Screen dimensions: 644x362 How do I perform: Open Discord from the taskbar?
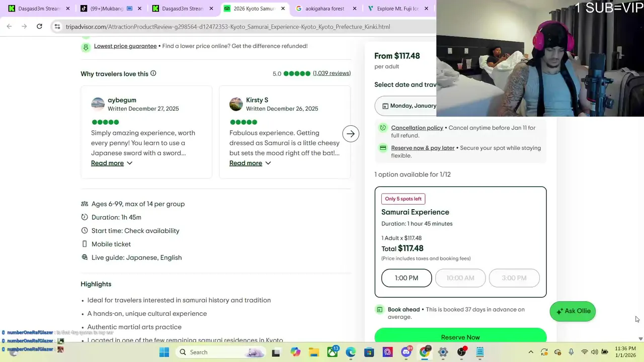(x=406, y=352)
